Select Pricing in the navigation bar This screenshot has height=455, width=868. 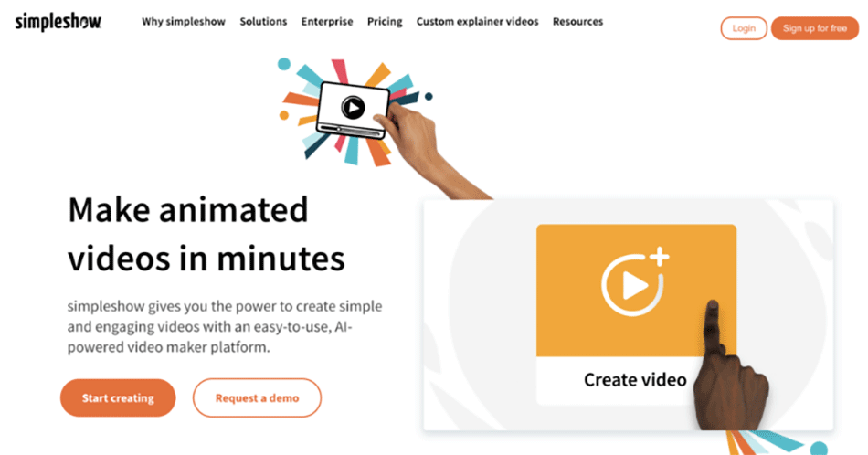385,22
